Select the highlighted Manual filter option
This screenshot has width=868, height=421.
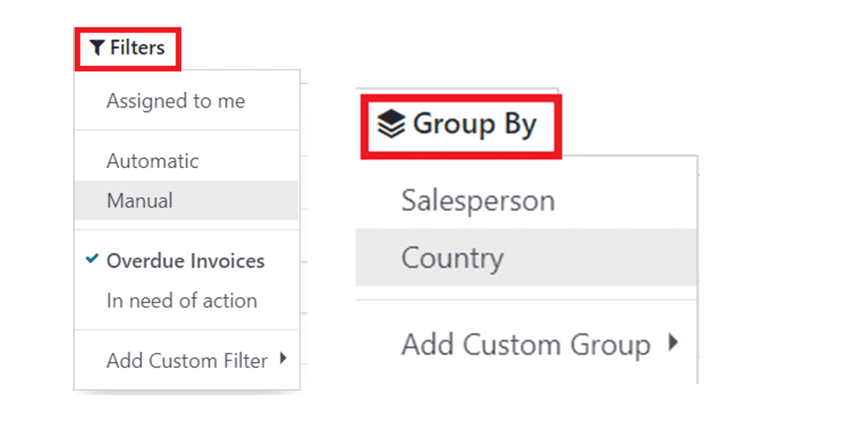(140, 201)
